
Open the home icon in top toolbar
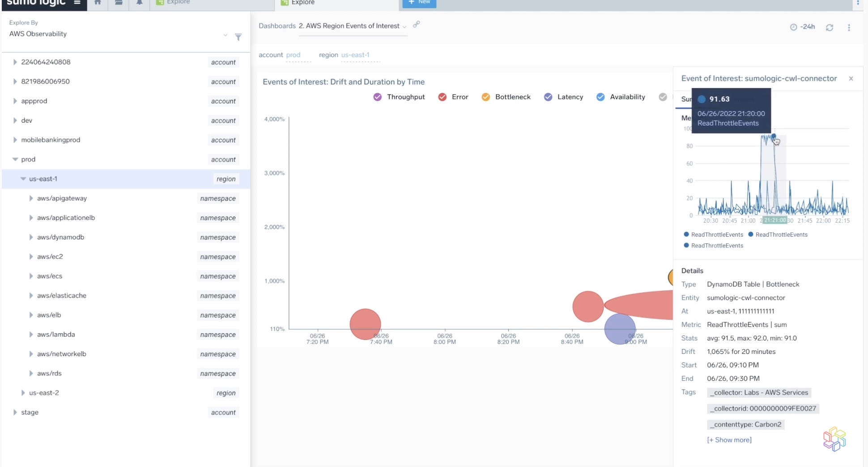click(x=98, y=2)
